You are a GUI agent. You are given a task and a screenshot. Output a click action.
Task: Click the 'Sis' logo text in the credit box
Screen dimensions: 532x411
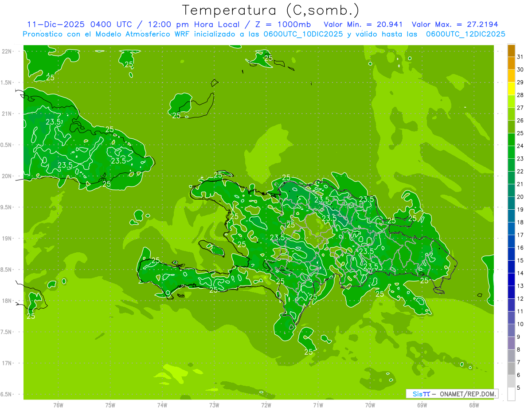[418, 394]
